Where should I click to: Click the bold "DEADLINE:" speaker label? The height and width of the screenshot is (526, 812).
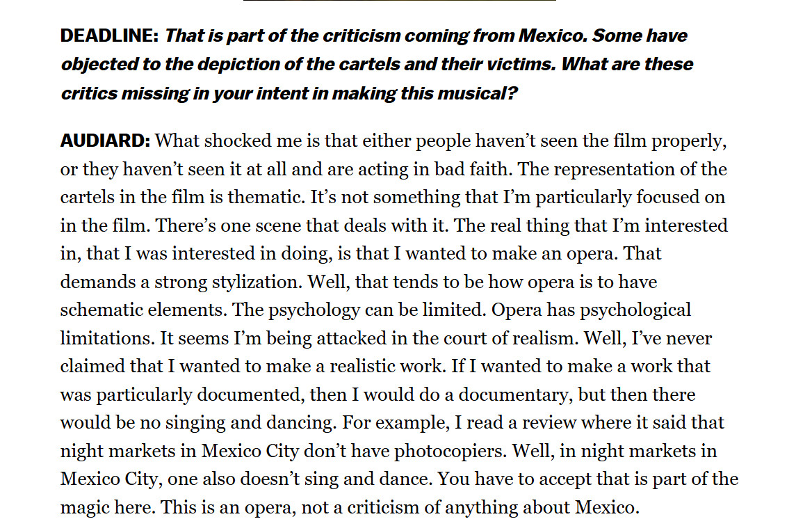(110, 35)
